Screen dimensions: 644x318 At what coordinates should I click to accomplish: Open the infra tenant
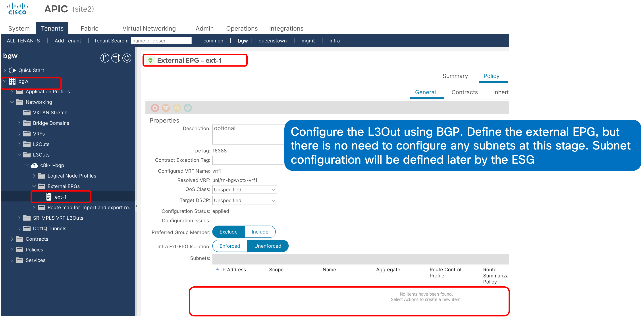(x=334, y=41)
